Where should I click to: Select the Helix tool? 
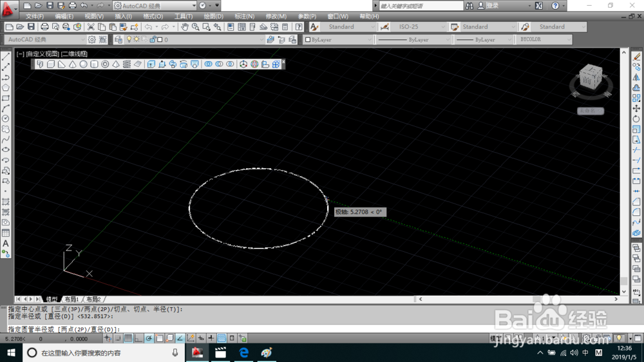pos(126,64)
